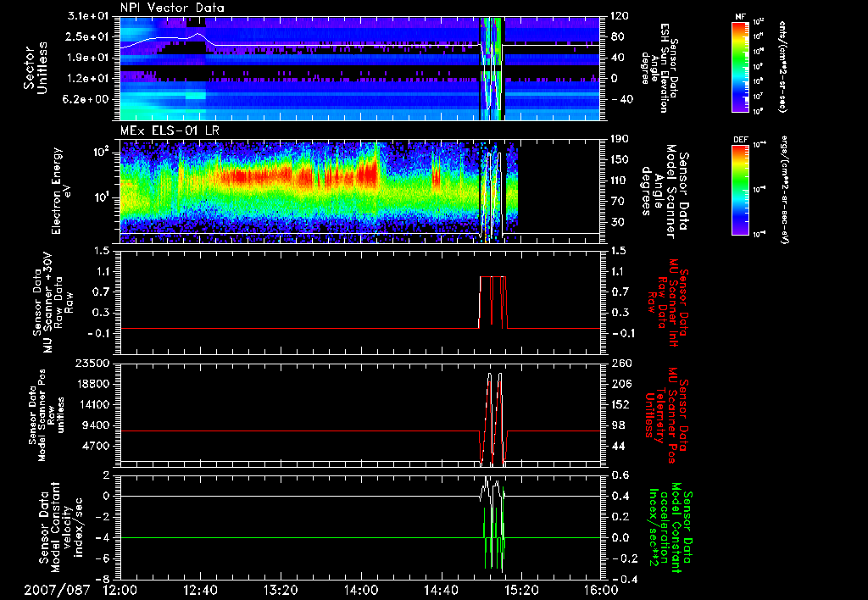Click the '2007/087' date label

coord(57,590)
